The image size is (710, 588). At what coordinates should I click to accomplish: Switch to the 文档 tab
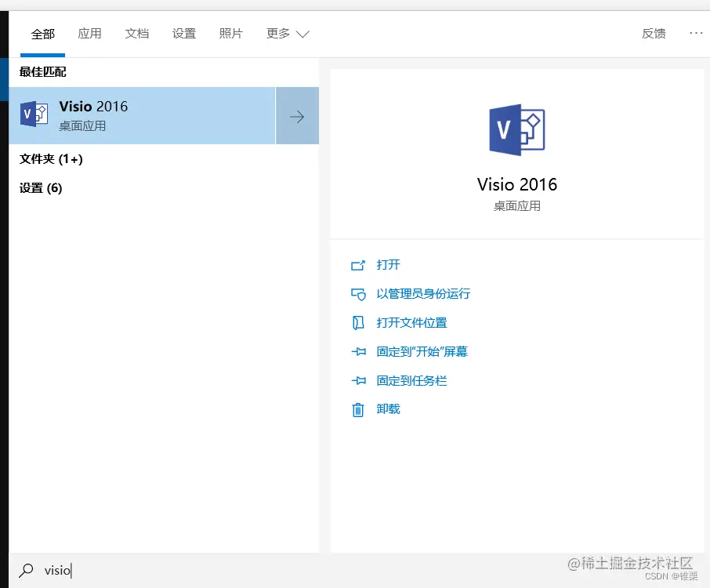click(x=136, y=34)
